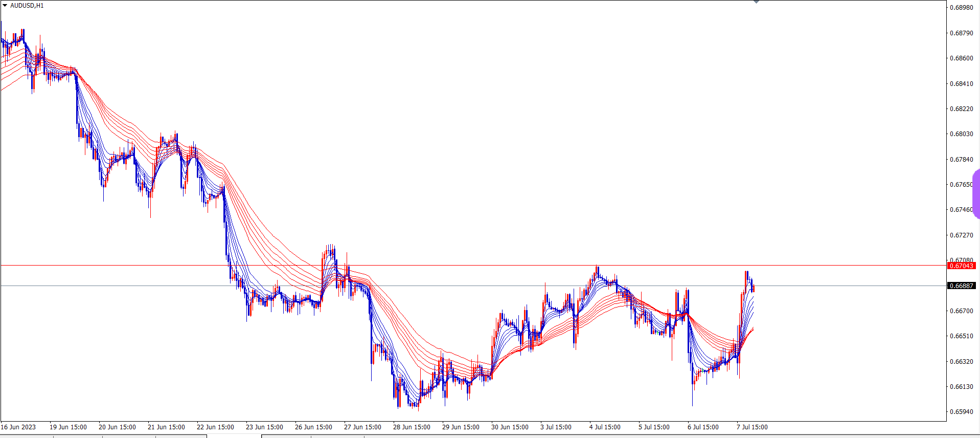This screenshot has width=980, height=438.
Task: Select the black 0.66887 current price label
Action: point(961,286)
